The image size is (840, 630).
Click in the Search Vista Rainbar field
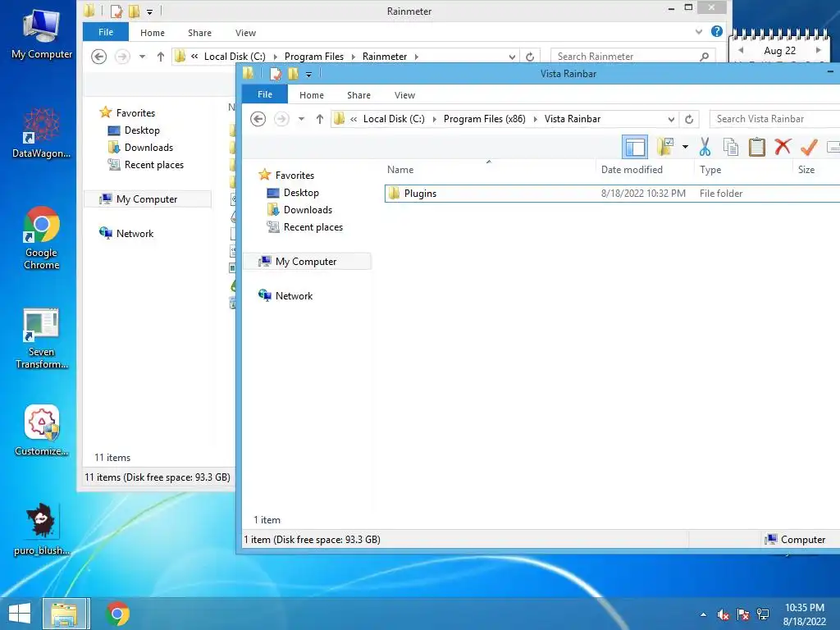(774, 119)
